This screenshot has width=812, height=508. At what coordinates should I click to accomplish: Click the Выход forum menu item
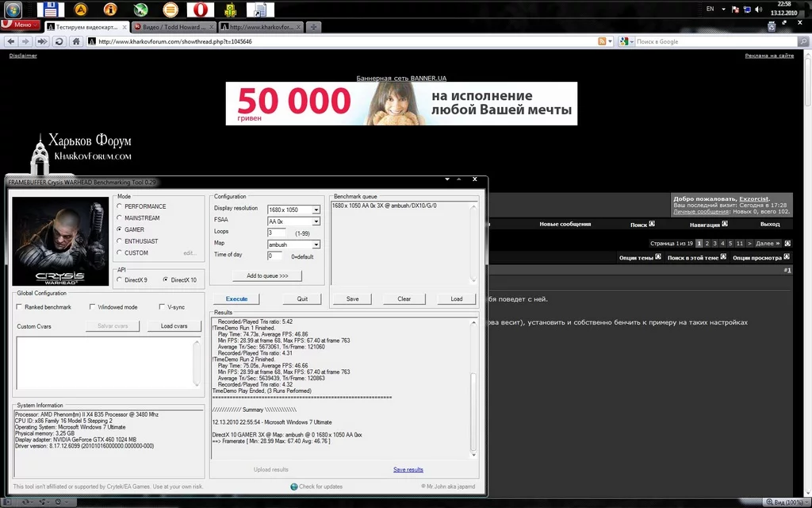770,225
